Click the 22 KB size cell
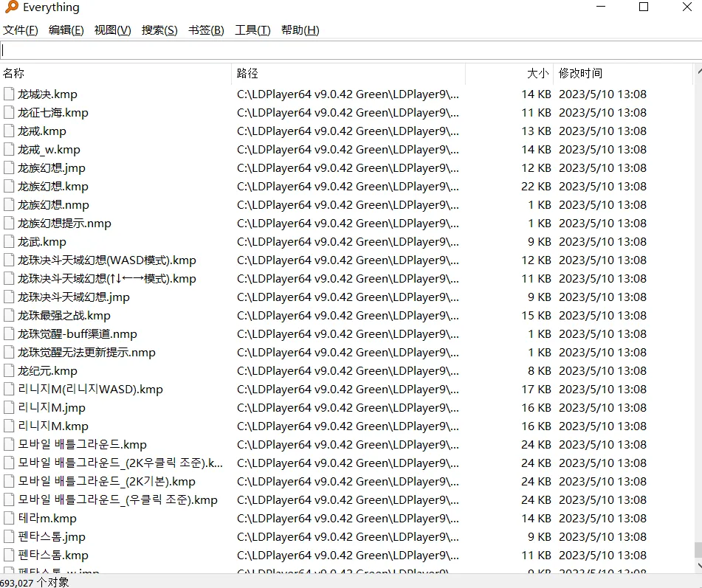 536,186
